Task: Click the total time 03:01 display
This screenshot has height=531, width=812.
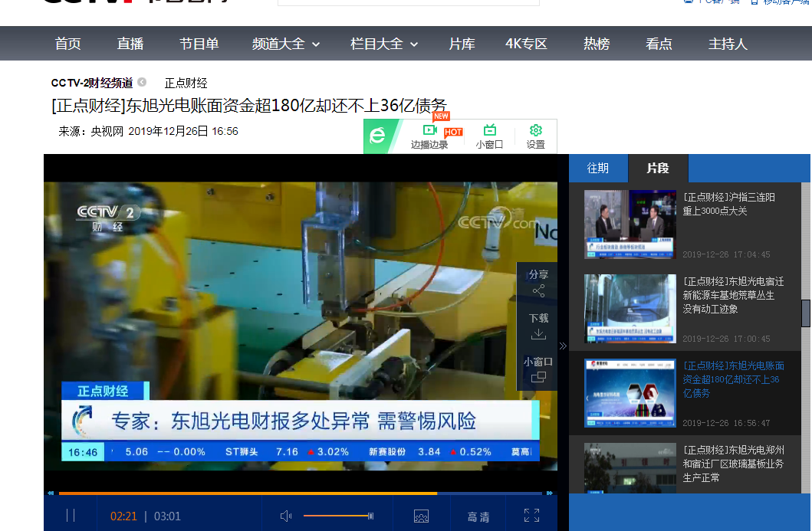Action: [167, 516]
